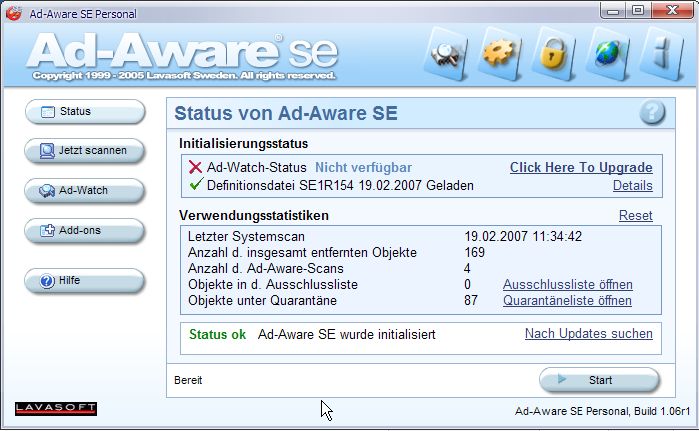Image resolution: width=699 pixels, height=431 pixels.
Task: Maximize the Ad-Aware window
Action: click(x=638, y=10)
